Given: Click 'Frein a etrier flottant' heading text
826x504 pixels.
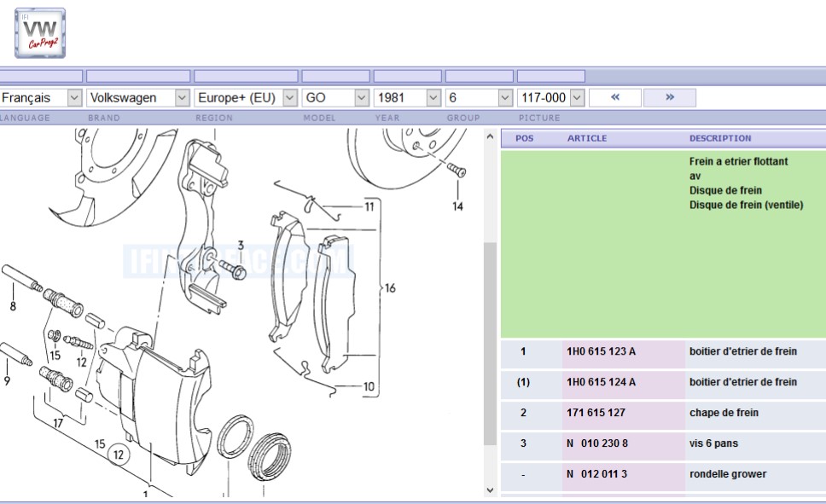Looking at the screenshot, I should tap(739, 161).
